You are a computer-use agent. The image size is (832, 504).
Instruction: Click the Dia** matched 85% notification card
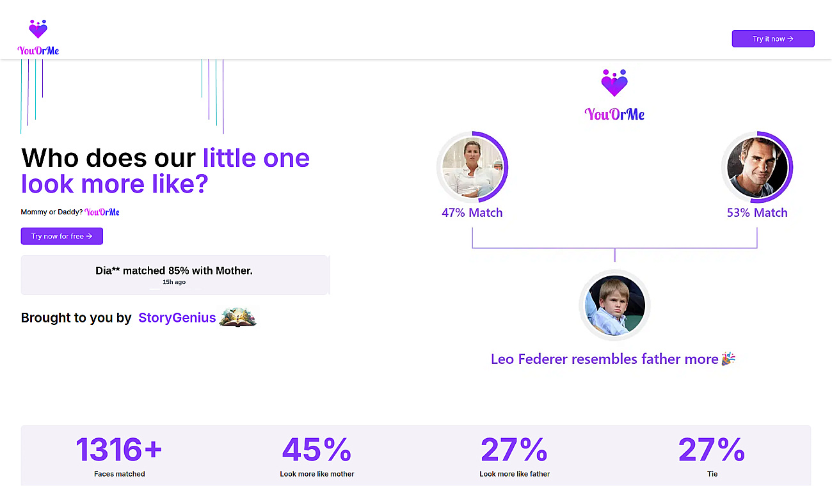pyautogui.click(x=175, y=275)
